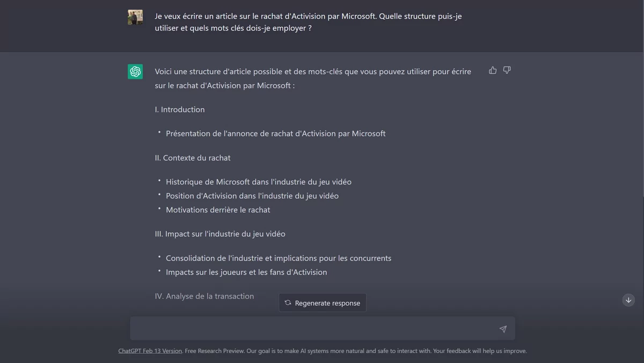This screenshot has width=644, height=363.
Task: Click the "II. Contexte du rachat" heading
Action: pyautogui.click(x=193, y=158)
